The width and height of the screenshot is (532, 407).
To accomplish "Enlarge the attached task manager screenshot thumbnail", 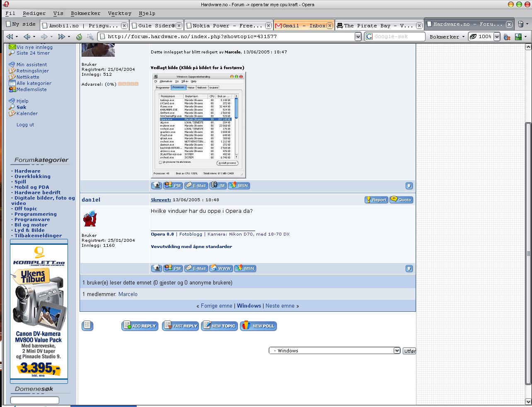I will [x=198, y=125].
